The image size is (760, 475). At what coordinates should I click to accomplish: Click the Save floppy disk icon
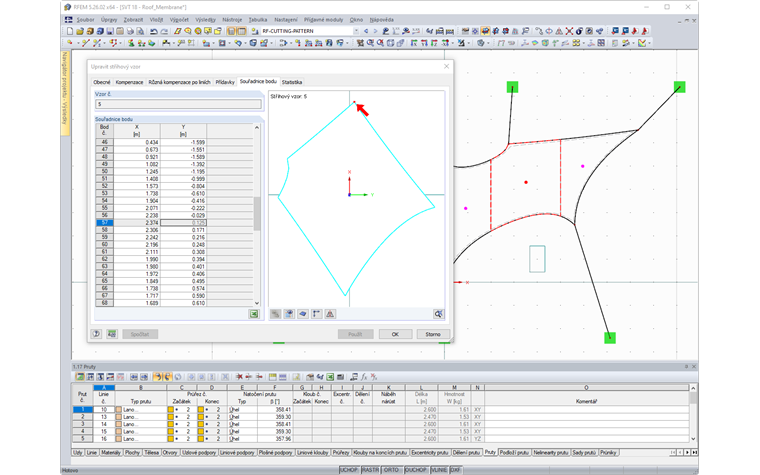click(x=110, y=31)
